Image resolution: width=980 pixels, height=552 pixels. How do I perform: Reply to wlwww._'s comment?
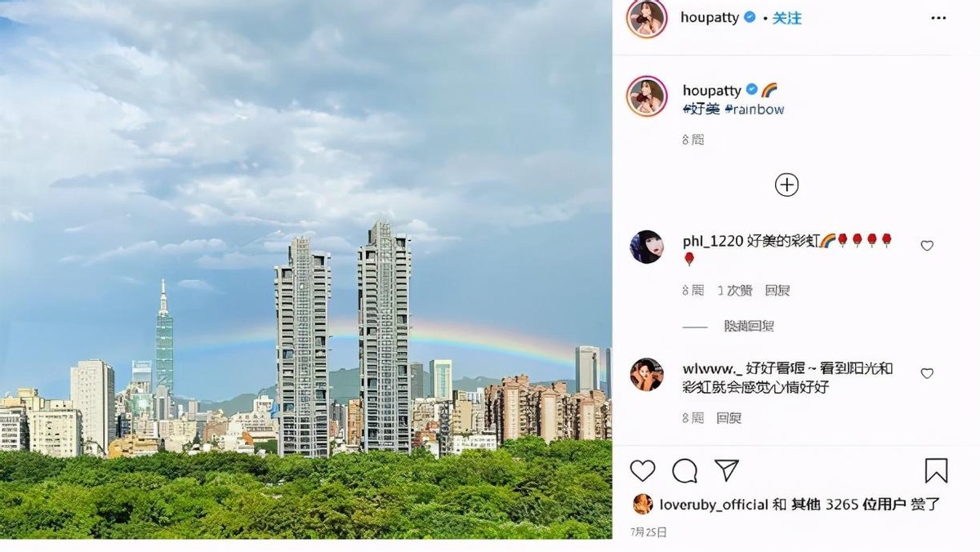(728, 418)
